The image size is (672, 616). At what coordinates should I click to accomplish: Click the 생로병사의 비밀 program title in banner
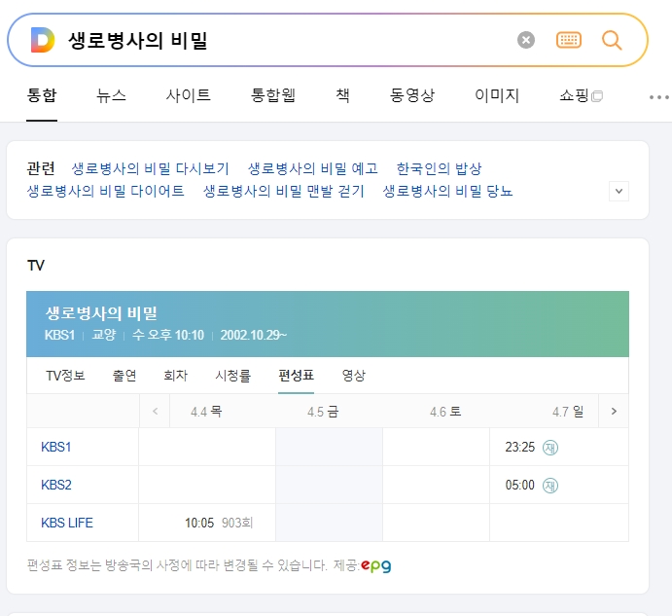tap(101, 313)
